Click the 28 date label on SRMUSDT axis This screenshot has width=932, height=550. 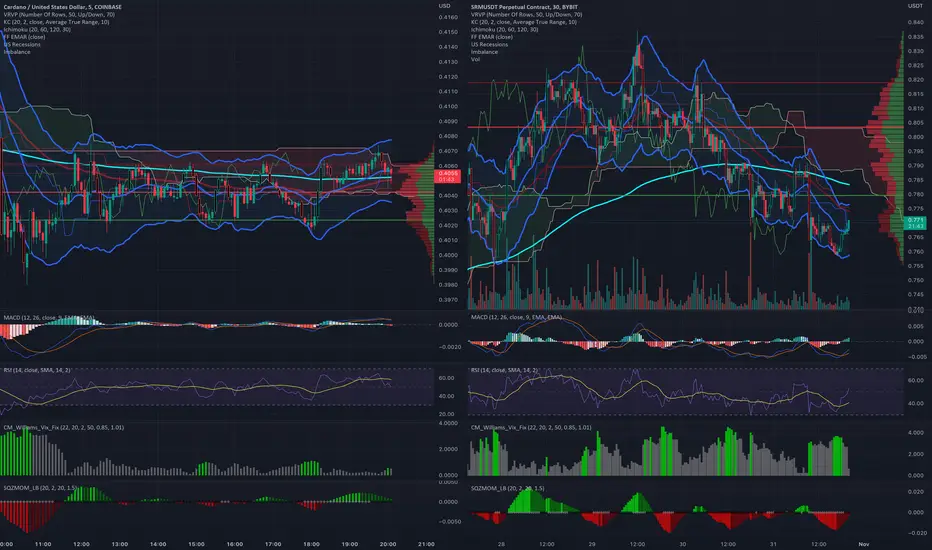coord(501,544)
